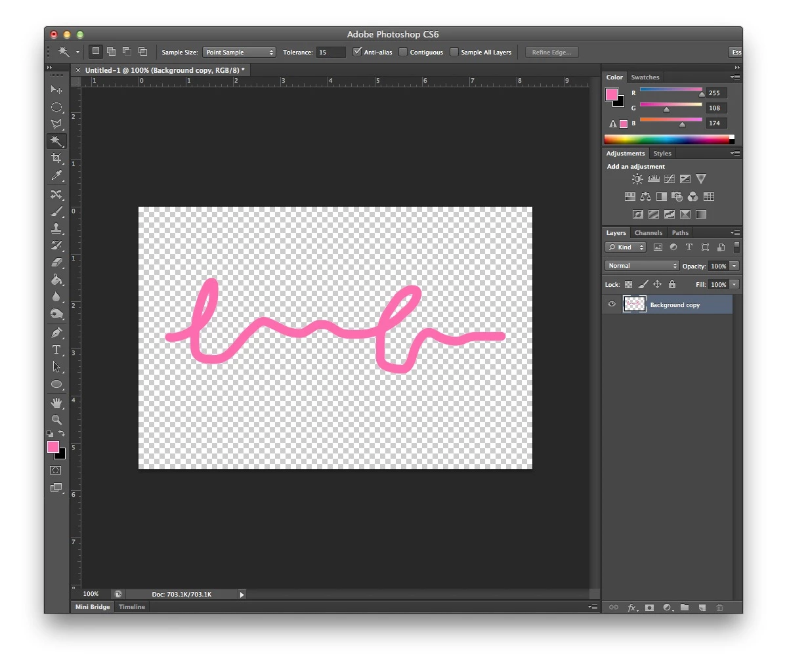Screen dimensions: 787x672
Task: Choose Add to selection mode
Action: (x=112, y=51)
